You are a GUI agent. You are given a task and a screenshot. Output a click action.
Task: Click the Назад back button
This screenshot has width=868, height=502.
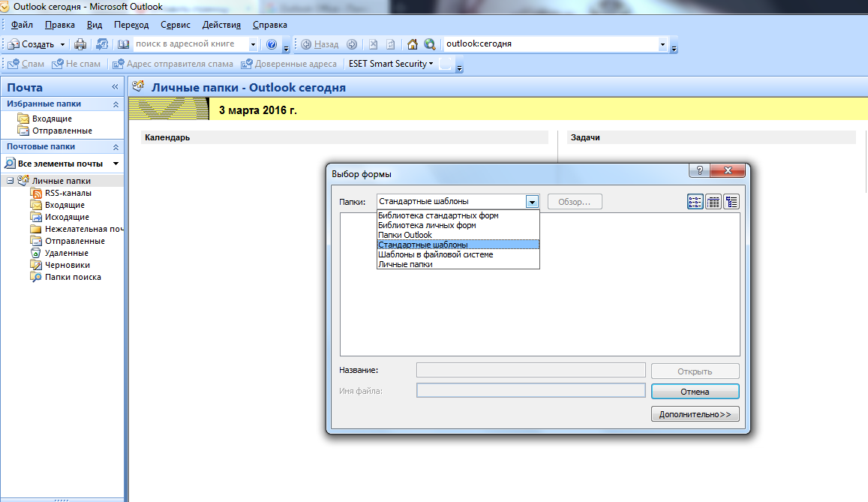click(x=320, y=44)
